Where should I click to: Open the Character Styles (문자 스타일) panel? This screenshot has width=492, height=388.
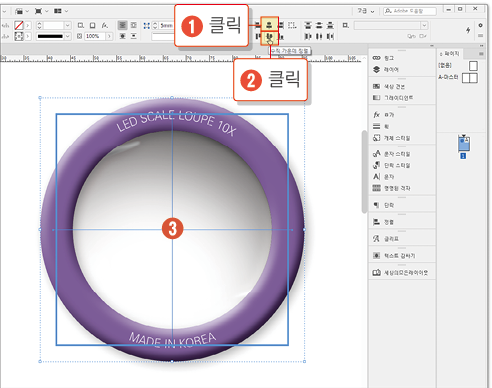(402, 154)
